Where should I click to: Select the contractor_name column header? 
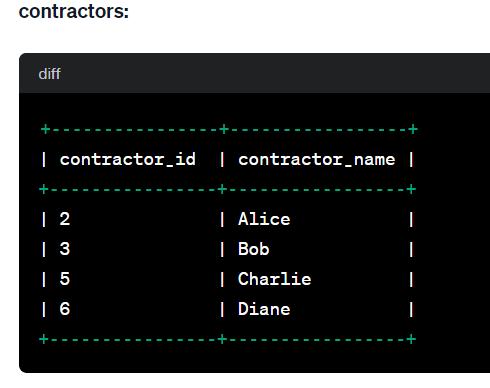coord(317,159)
